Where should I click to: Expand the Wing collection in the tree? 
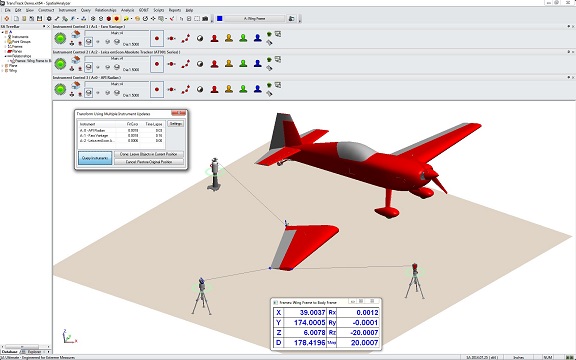coord(3,71)
